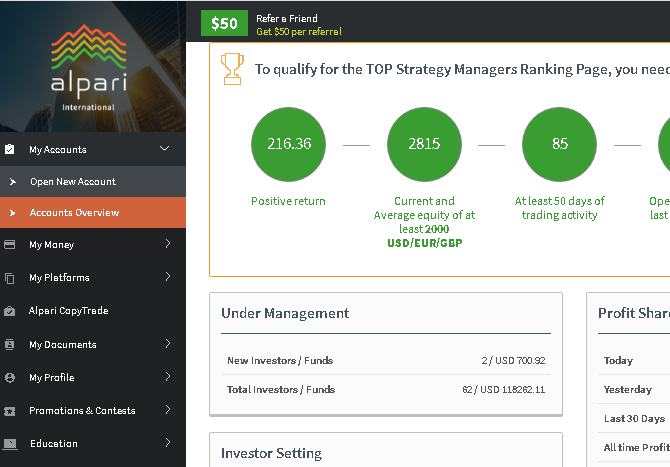Viewport: 670px width, 467px height.
Task: Open Promotions & Contests menu
Action: click(x=93, y=411)
